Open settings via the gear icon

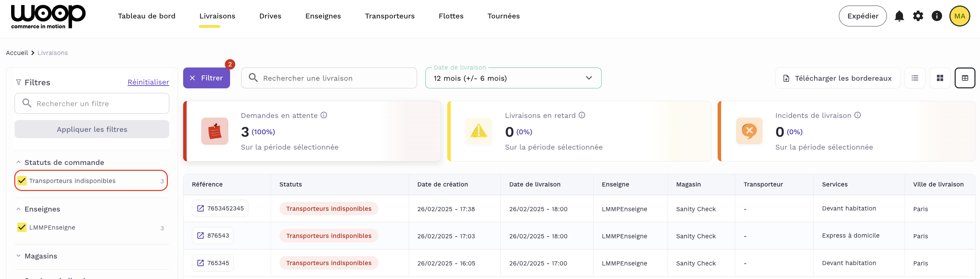point(917,16)
